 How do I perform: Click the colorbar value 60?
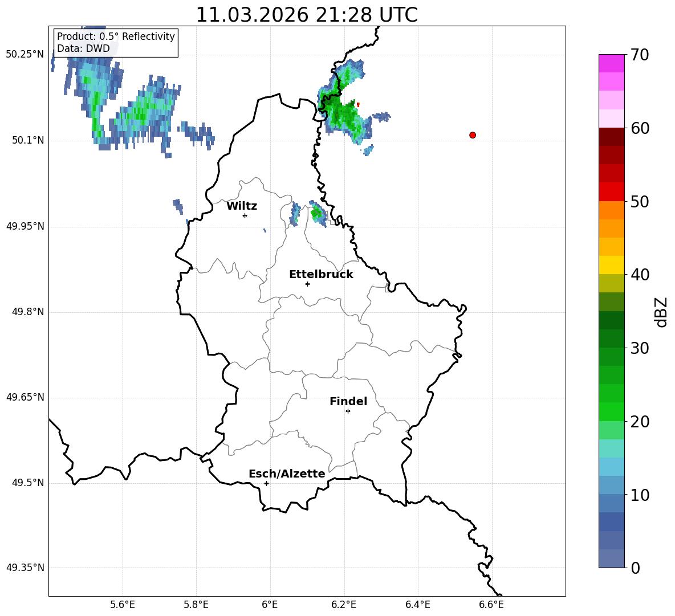(x=640, y=128)
